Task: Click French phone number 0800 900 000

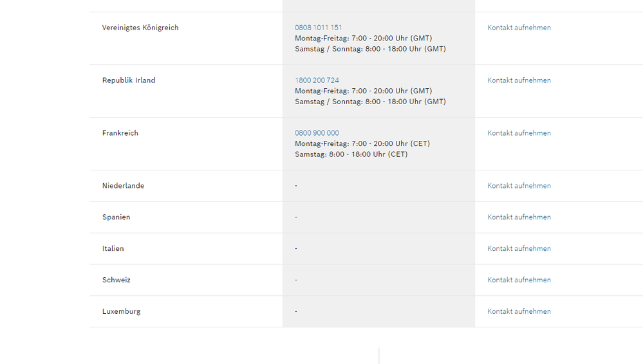Action: pos(317,133)
